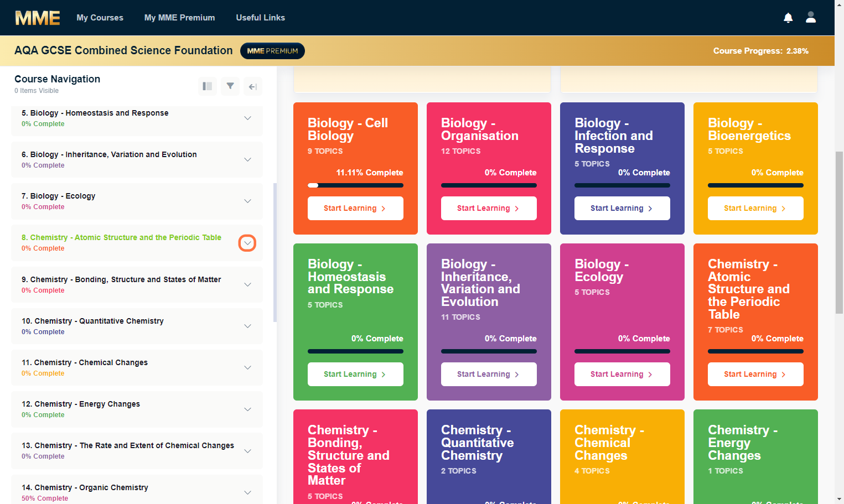844x504 pixels.
Task: Expand Biology - Ecology section chevron
Action: click(x=247, y=201)
